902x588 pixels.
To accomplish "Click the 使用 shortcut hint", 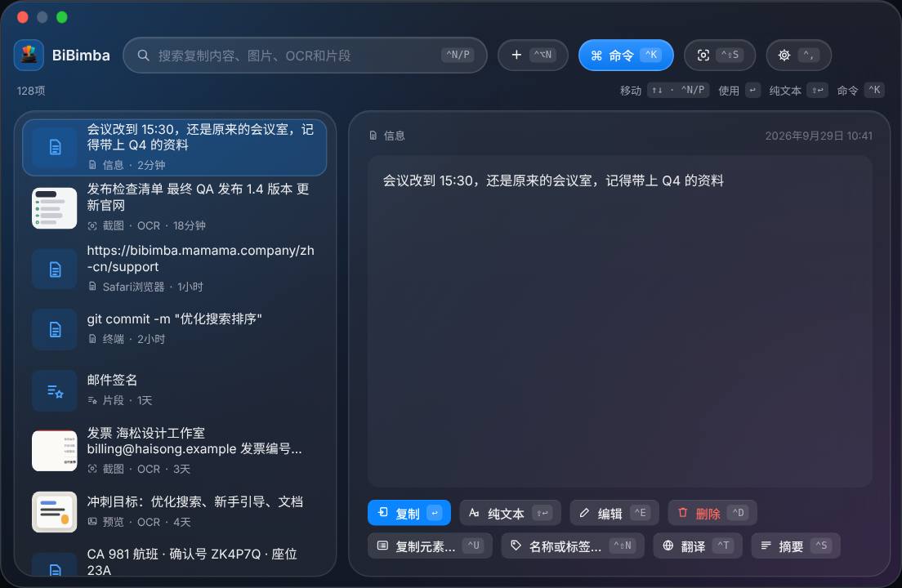I will 739,90.
